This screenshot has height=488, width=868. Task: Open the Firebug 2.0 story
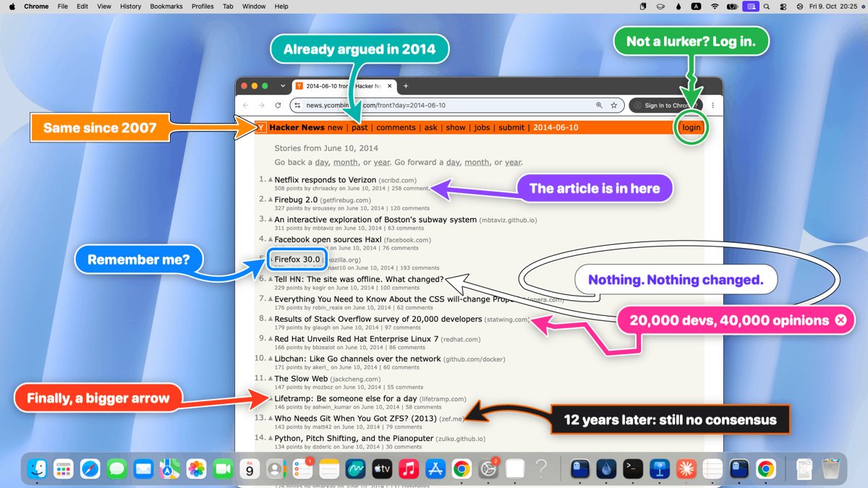pyautogui.click(x=296, y=200)
